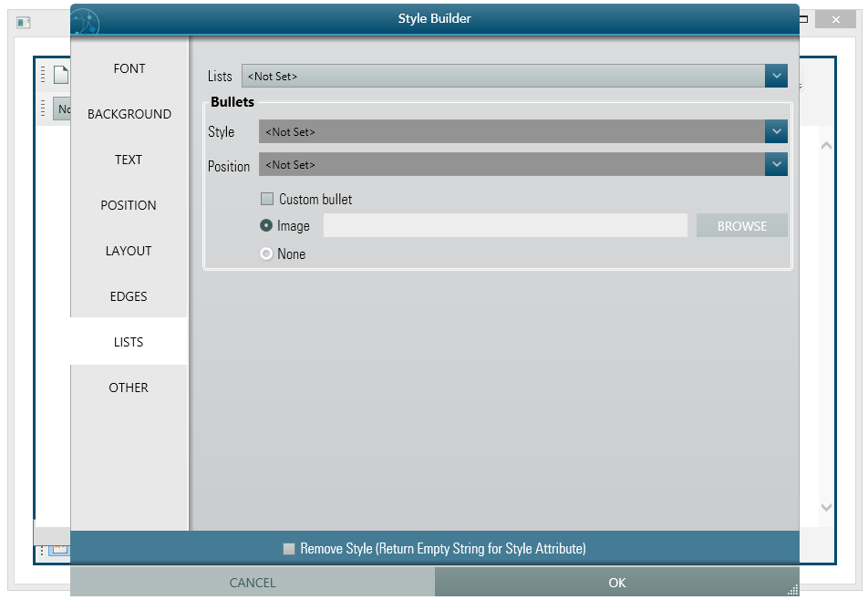Switch to the BACKGROUND section

tap(129, 114)
